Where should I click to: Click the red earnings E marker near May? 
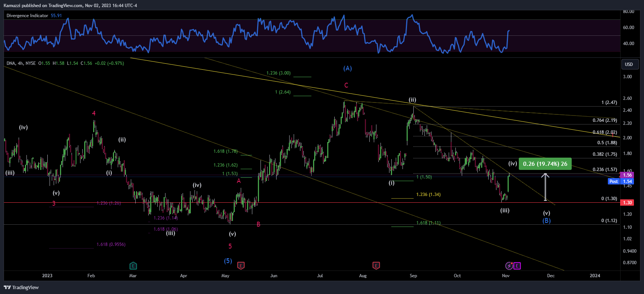pyautogui.click(x=241, y=266)
